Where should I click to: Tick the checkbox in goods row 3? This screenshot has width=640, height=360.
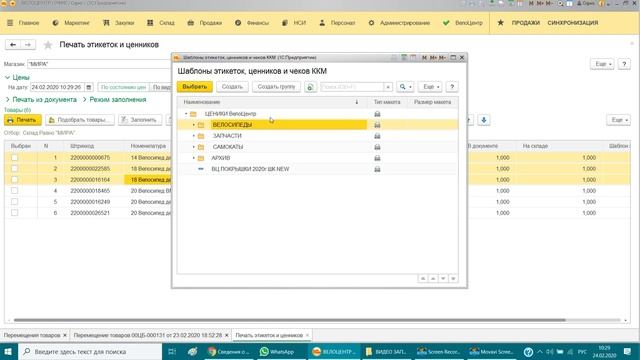15,180
